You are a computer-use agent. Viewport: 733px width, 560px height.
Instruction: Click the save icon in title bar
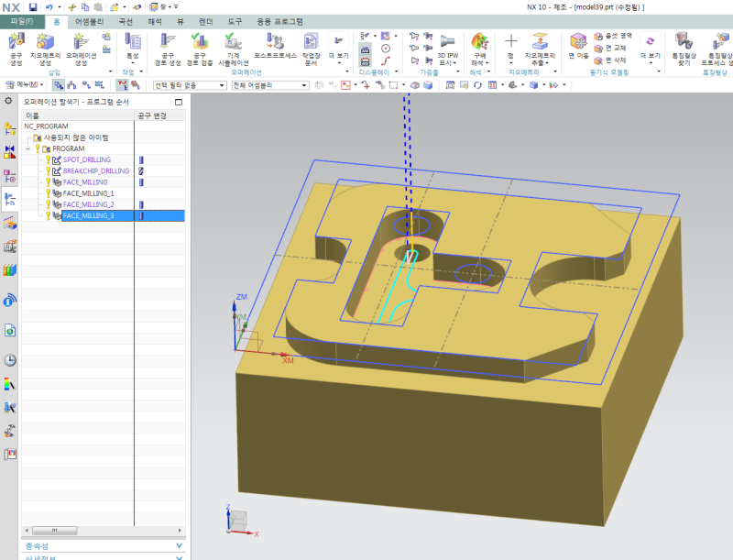(33, 6)
